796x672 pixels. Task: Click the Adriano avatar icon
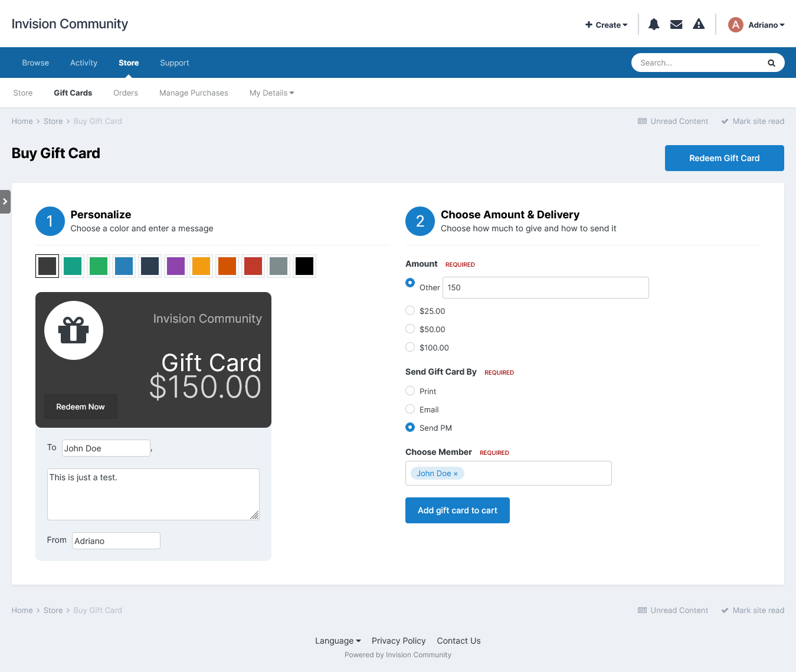click(735, 25)
